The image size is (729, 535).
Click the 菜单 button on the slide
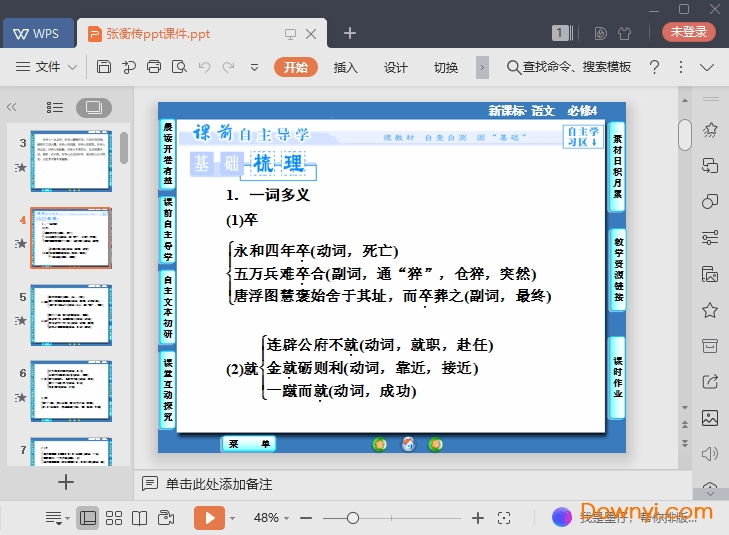(x=249, y=444)
